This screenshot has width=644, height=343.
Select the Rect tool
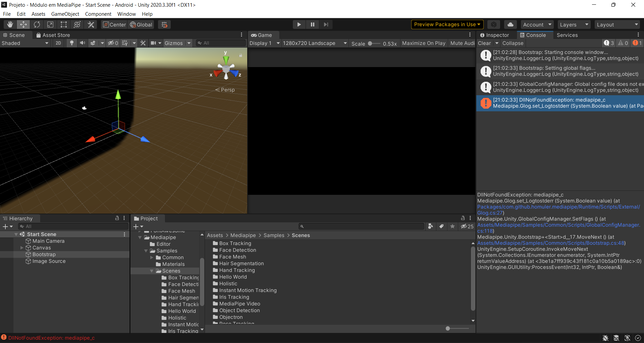pyautogui.click(x=64, y=24)
